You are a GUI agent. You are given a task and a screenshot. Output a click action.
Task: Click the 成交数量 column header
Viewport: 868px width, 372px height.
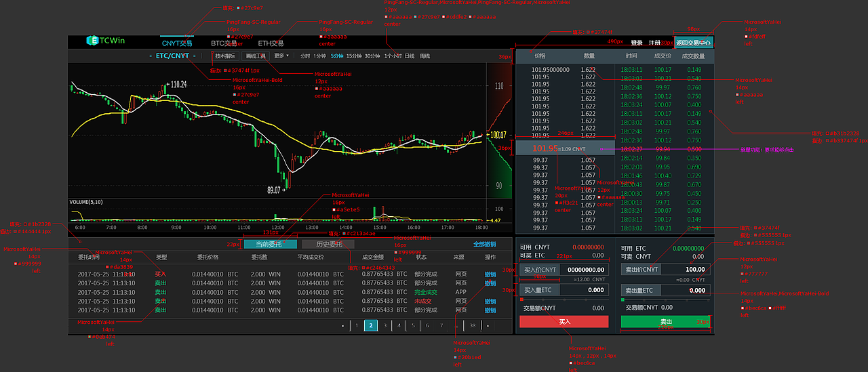point(693,56)
